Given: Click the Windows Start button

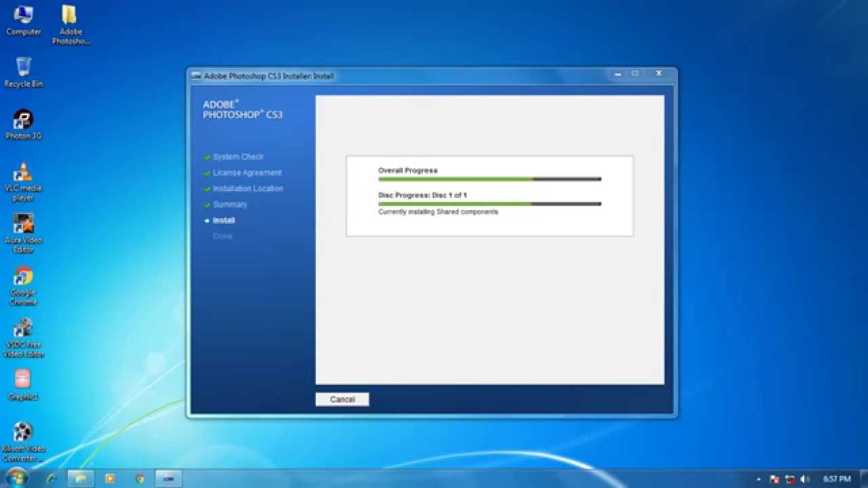Looking at the screenshot, I should tap(16, 478).
